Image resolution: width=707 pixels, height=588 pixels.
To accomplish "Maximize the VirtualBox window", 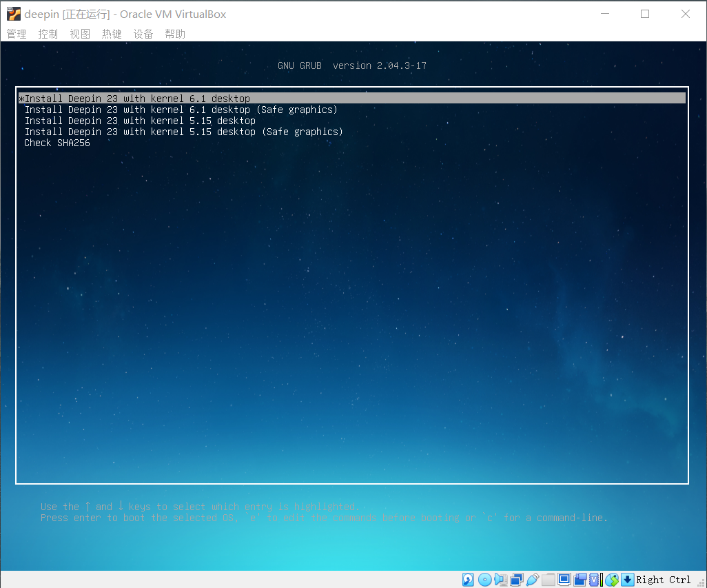I will (x=645, y=14).
